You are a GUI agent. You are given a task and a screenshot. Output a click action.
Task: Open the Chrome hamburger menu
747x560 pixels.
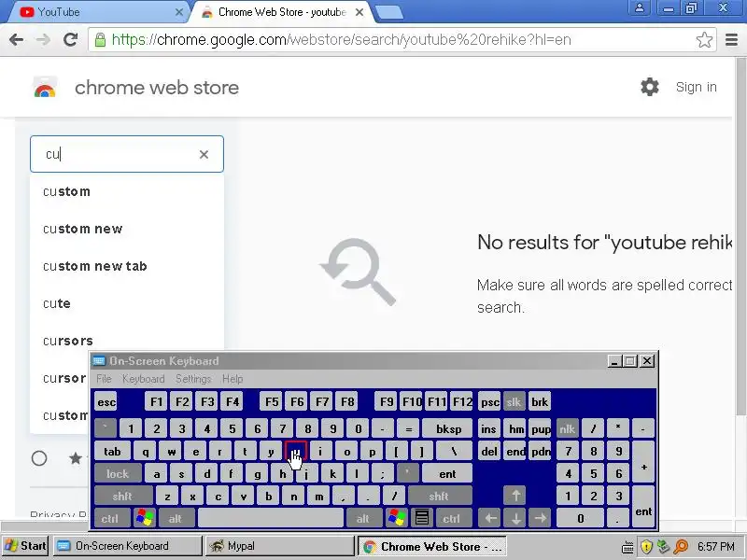pos(731,39)
